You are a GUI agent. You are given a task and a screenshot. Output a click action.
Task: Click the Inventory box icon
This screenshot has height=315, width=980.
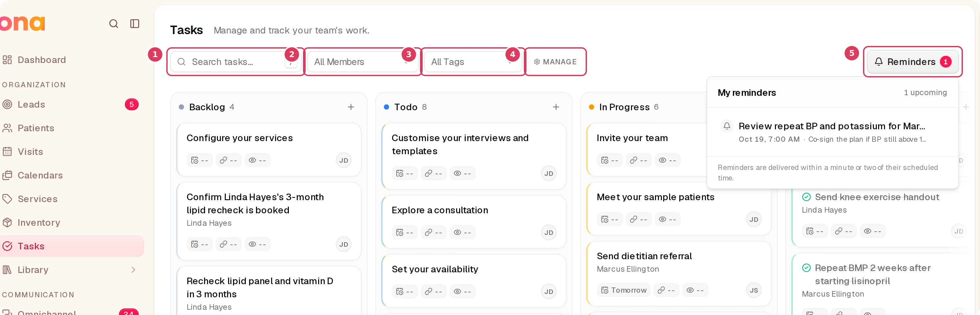(x=7, y=222)
